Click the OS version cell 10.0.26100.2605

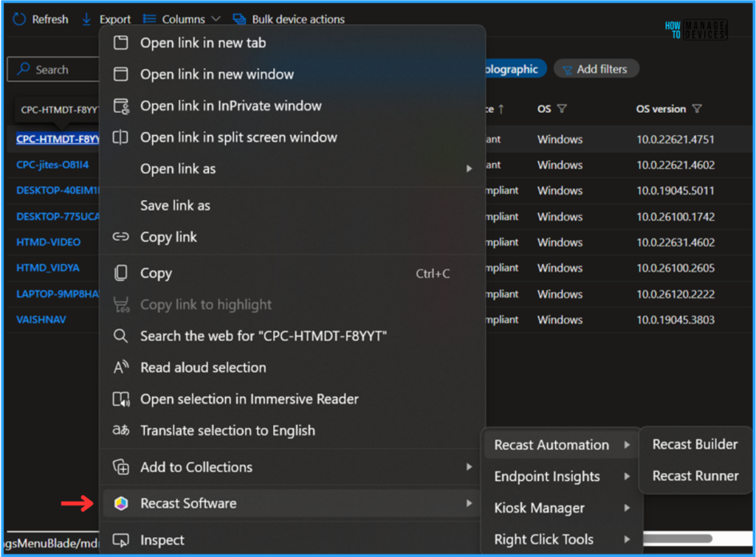(675, 269)
